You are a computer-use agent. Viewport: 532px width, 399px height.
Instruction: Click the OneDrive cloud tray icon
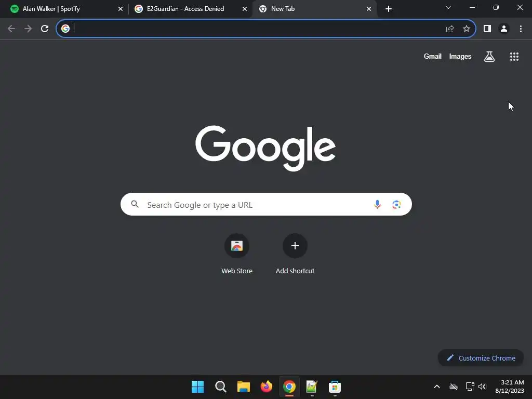(x=454, y=387)
